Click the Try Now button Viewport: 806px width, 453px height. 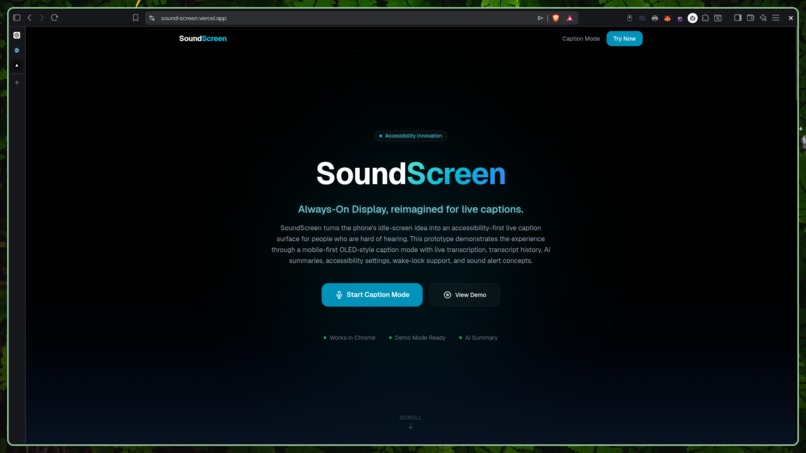coord(624,39)
